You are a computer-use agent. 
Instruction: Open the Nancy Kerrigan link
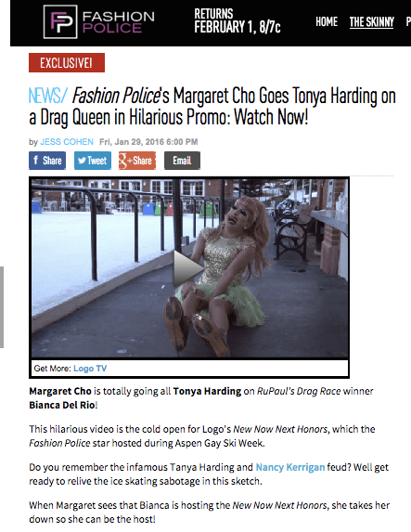click(290, 467)
